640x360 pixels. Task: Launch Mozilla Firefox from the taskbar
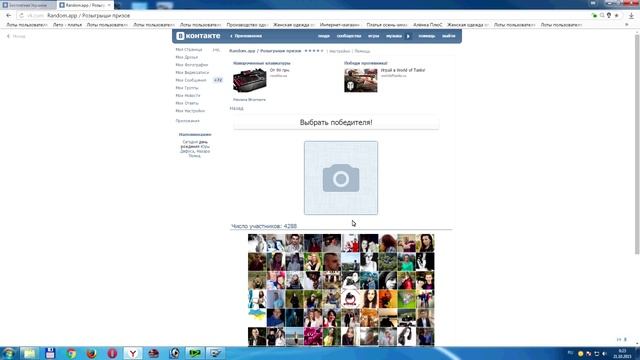(x=91, y=353)
